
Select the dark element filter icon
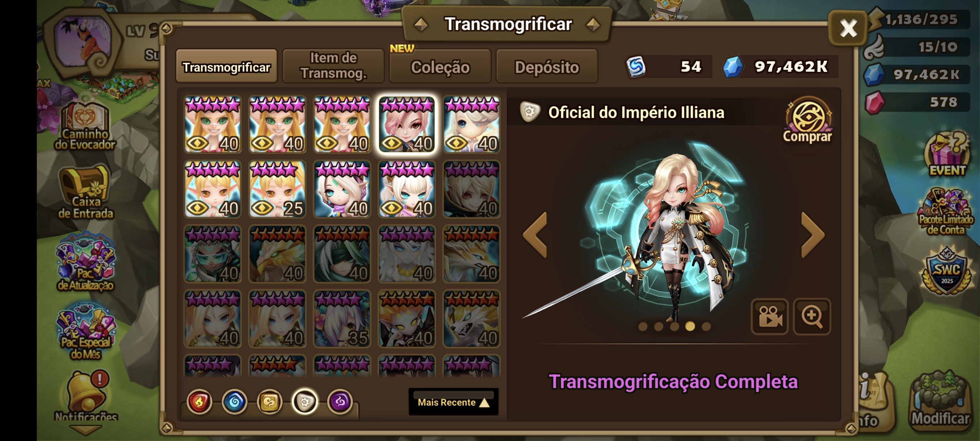(x=340, y=402)
